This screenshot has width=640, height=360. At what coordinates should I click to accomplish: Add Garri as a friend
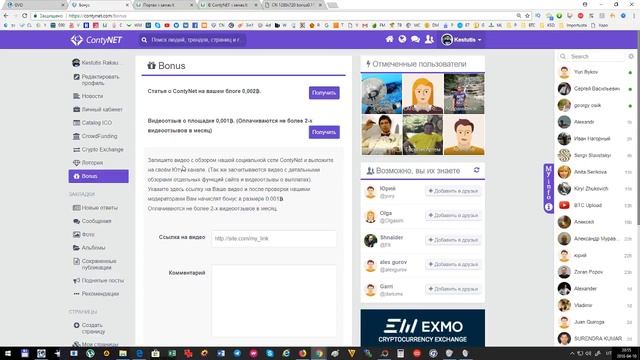(453, 289)
